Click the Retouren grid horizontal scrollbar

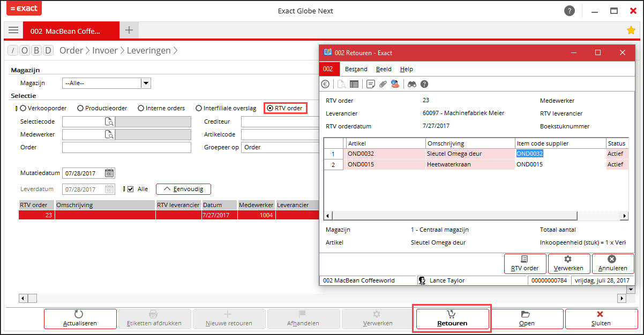tap(455, 216)
